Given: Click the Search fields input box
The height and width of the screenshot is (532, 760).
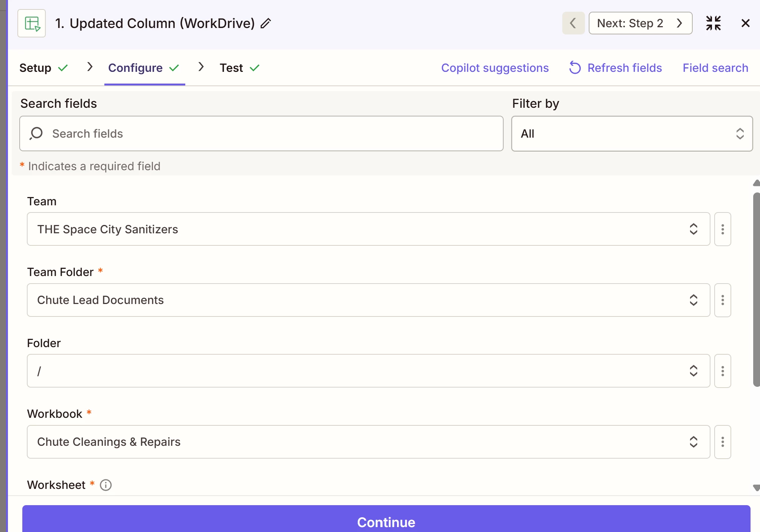Looking at the screenshot, I should (261, 134).
